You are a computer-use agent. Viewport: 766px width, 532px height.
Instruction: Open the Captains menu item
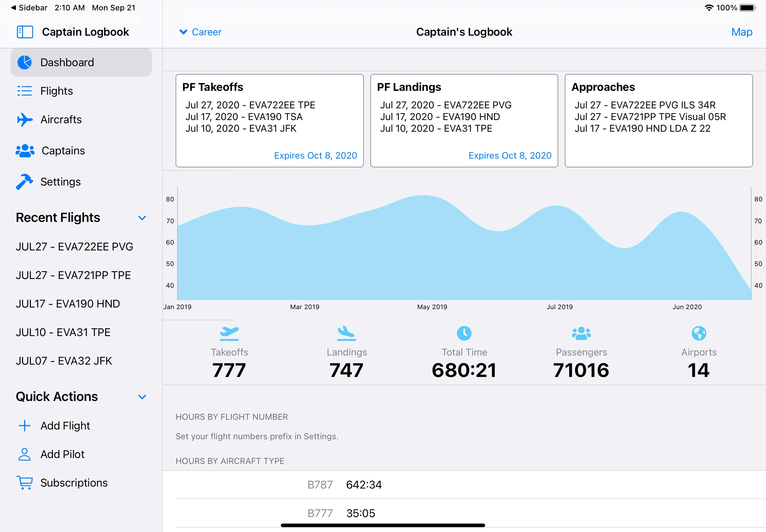(x=63, y=151)
